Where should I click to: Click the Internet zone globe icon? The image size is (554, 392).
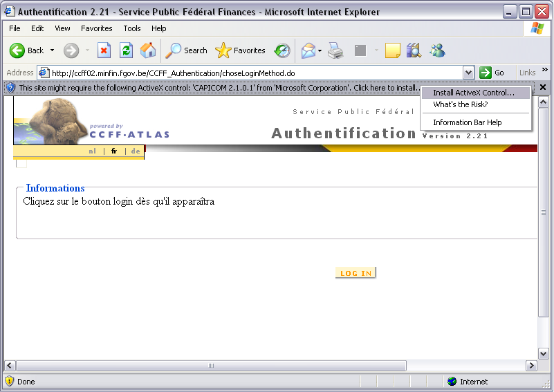pos(452,382)
